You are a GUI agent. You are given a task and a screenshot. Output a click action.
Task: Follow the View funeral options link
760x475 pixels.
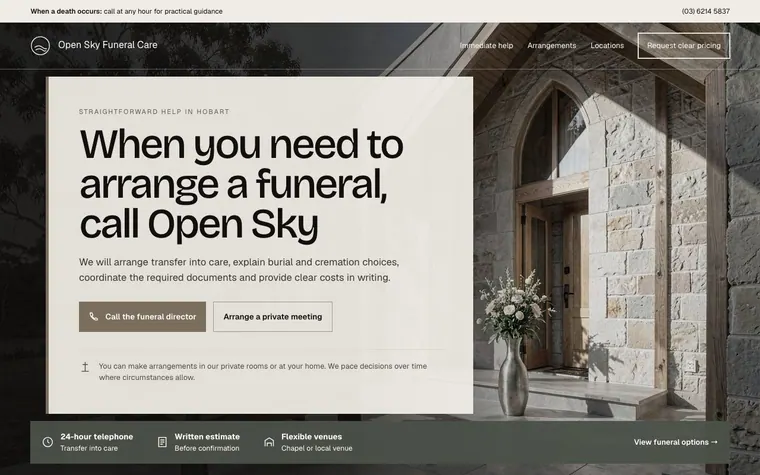[676, 442]
